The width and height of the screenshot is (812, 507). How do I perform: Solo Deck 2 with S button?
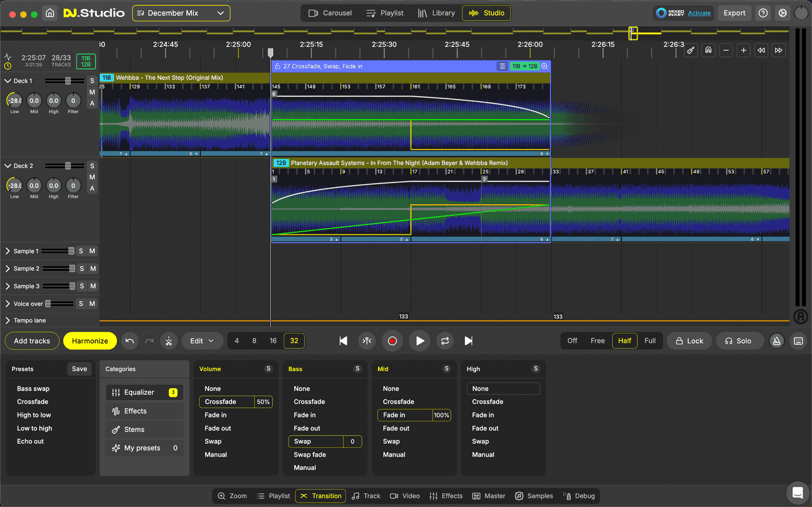coord(92,166)
